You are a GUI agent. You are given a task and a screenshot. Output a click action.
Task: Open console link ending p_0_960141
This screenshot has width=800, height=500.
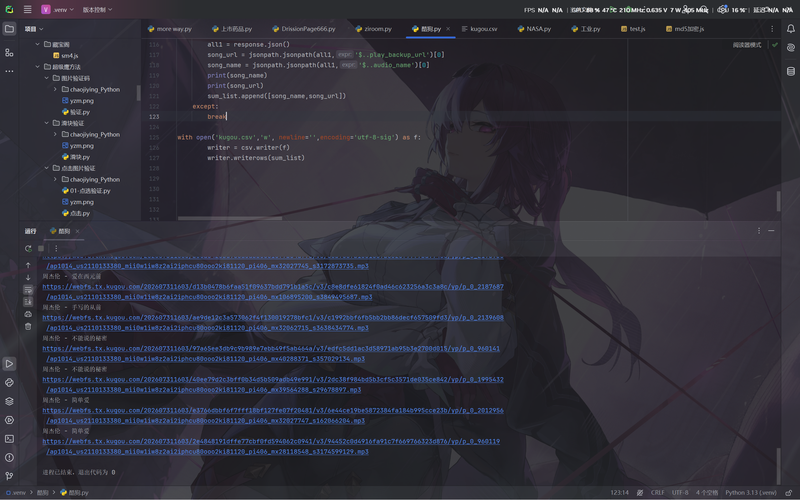coord(271,348)
